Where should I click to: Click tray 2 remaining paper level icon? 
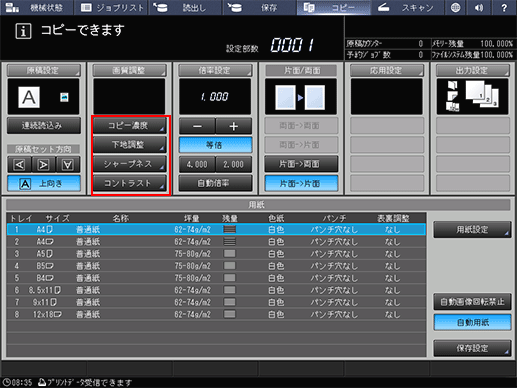click(230, 241)
